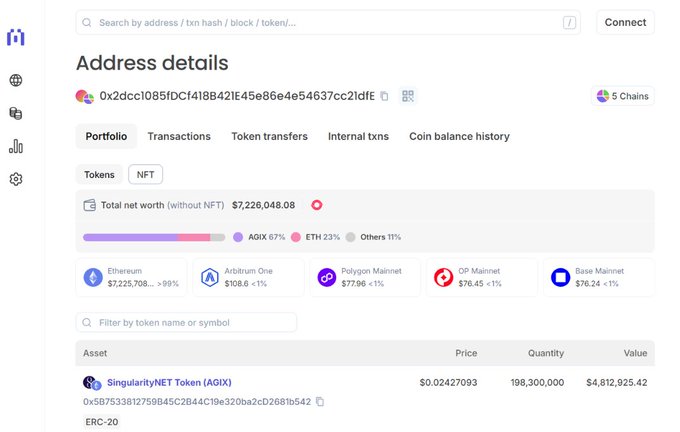The width and height of the screenshot is (680, 432).
Task: Copy the wallet address 0x2dcc1085
Action: pos(384,96)
